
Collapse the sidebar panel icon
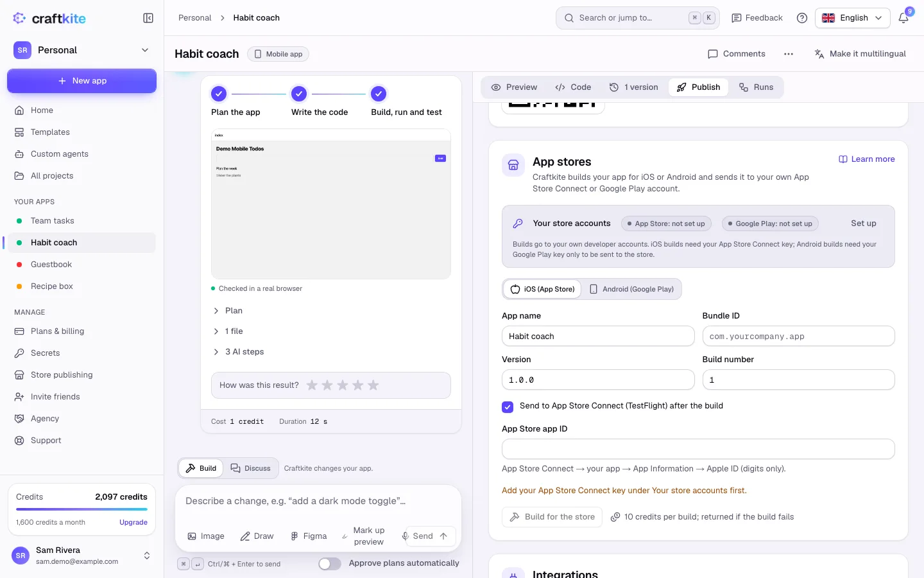click(148, 18)
